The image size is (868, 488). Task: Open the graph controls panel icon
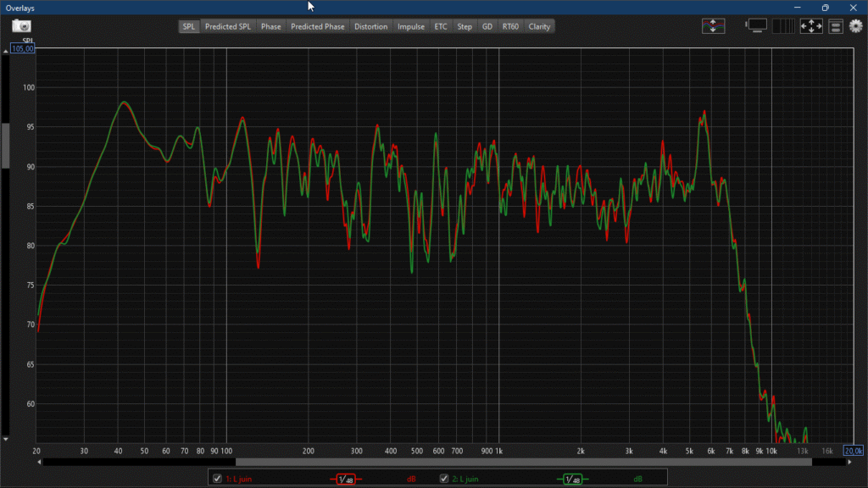coord(836,26)
